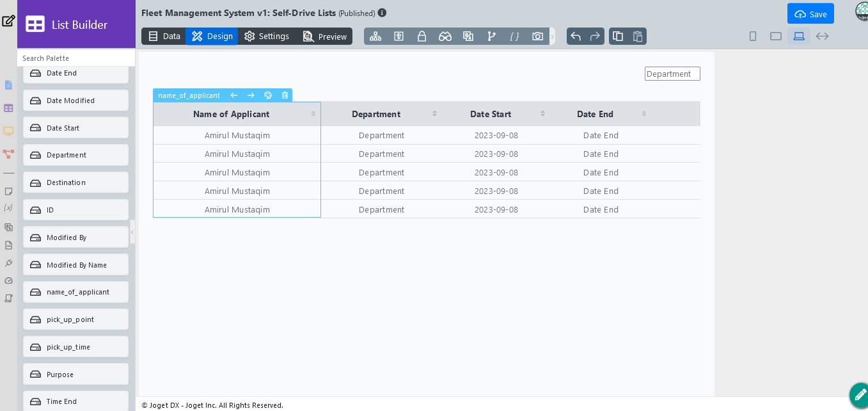Expand the toolbar with the chevron arrow
This screenshot has height=411, width=868.
[x=553, y=36]
